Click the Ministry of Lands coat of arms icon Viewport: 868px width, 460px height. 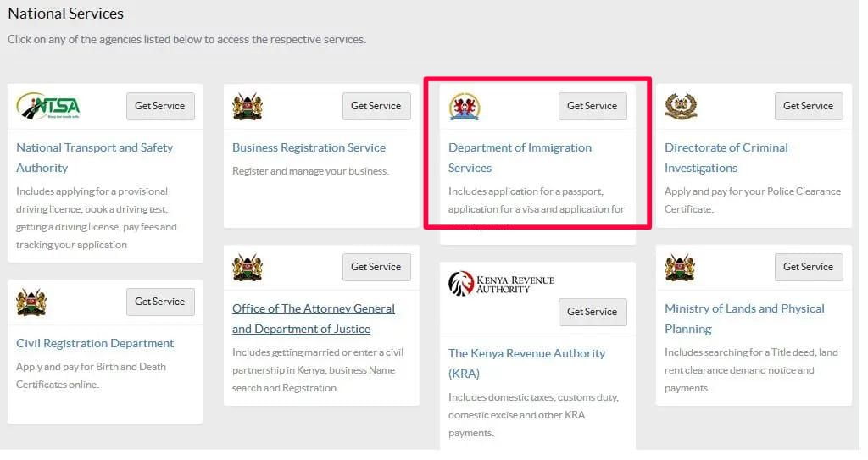(680, 268)
